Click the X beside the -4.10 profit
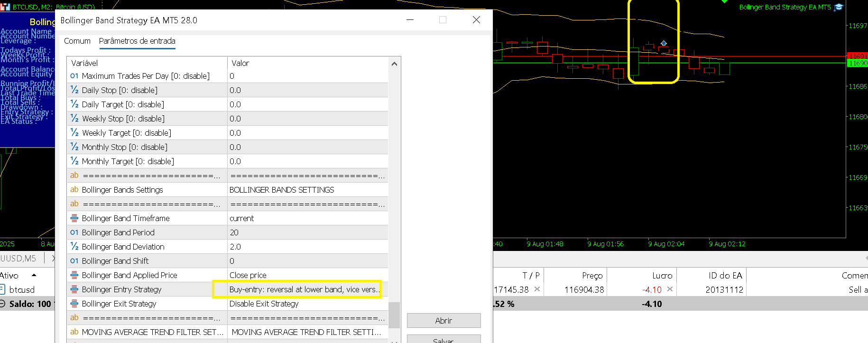Image resolution: width=868 pixels, height=343 pixels. point(670,289)
